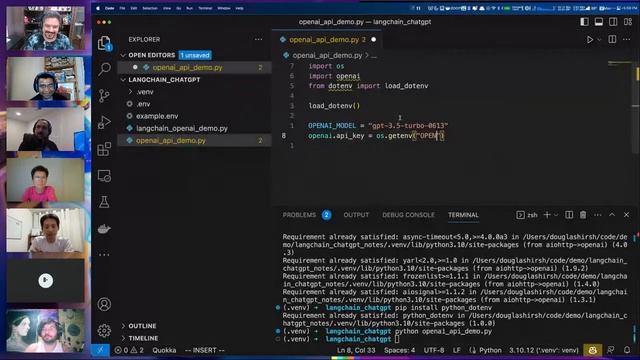This screenshot has height=360, width=640.
Task: Open the Apple menu
Action: [98, 8]
